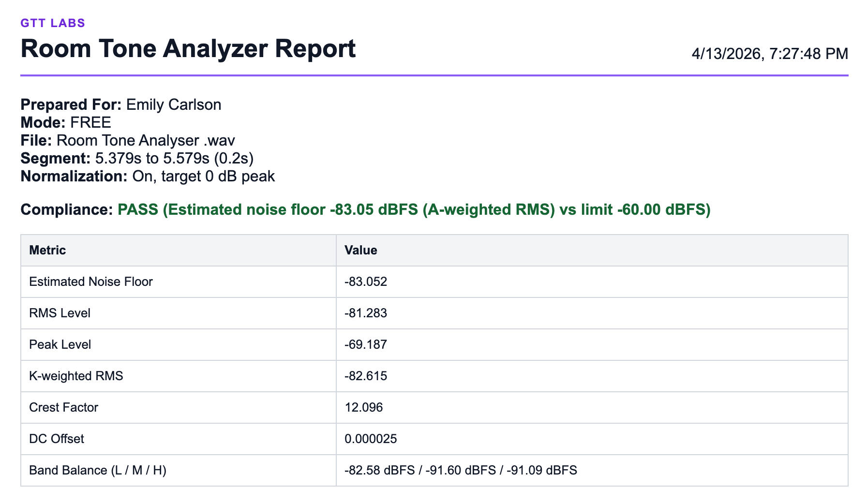The height and width of the screenshot is (504, 867).
Task: Click the GTT LABS logo text
Action: tap(52, 22)
